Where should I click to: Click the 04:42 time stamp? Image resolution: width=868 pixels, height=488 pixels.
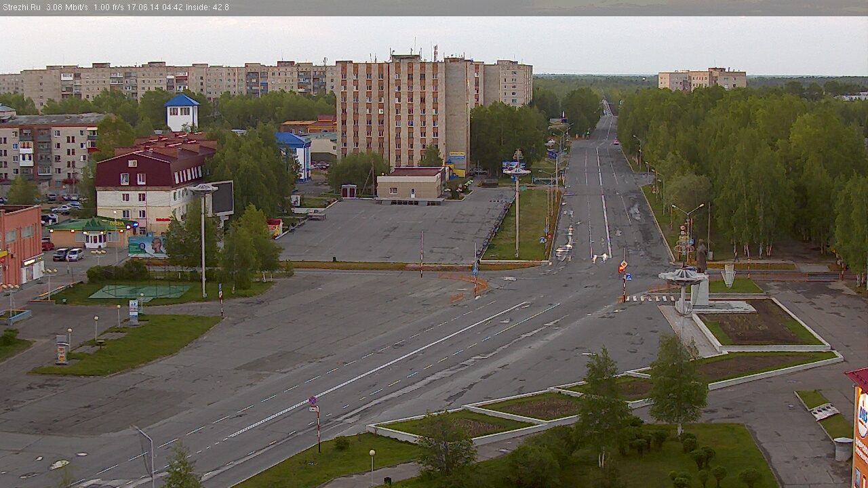[173, 7]
